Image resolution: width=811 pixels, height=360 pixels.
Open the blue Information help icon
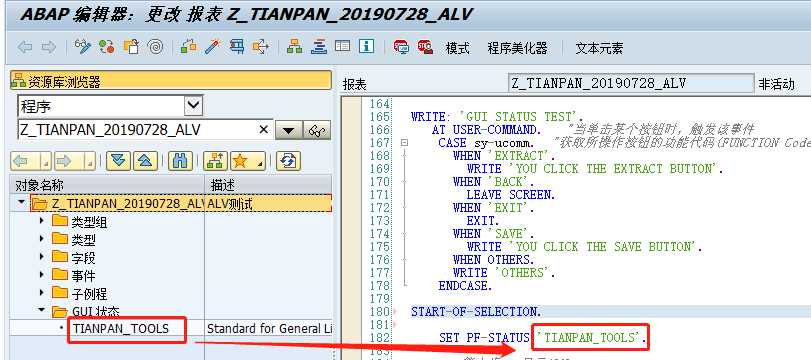(x=366, y=47)
